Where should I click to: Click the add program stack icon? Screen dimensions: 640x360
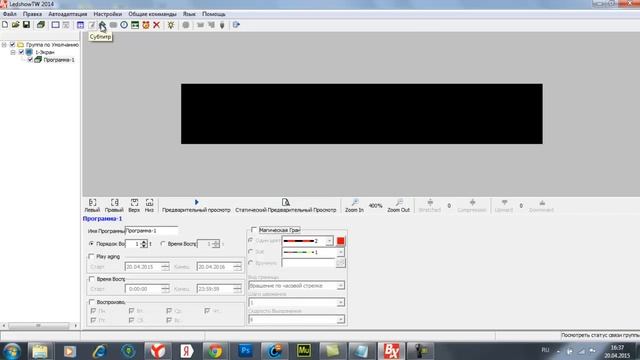click(41, 25)
